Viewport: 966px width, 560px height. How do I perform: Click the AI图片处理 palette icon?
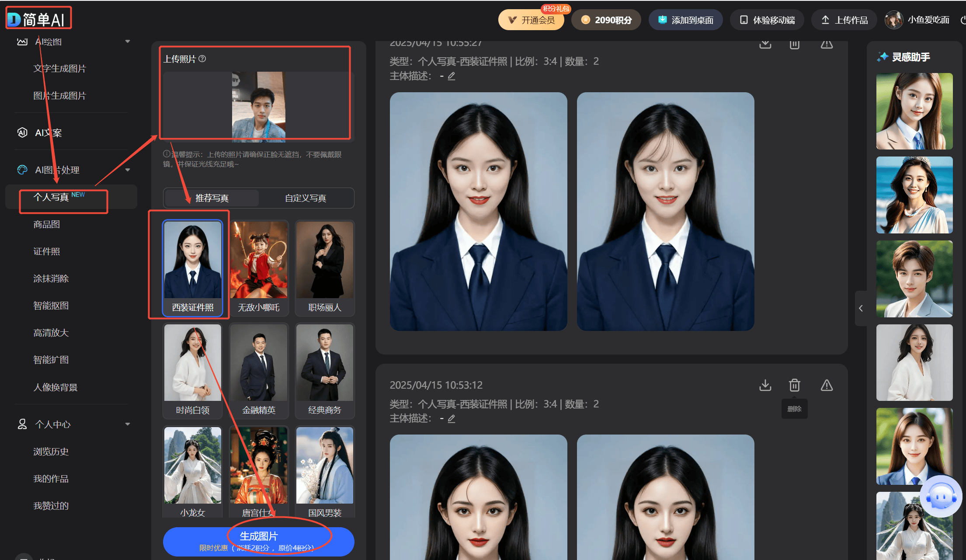(22, 170)
